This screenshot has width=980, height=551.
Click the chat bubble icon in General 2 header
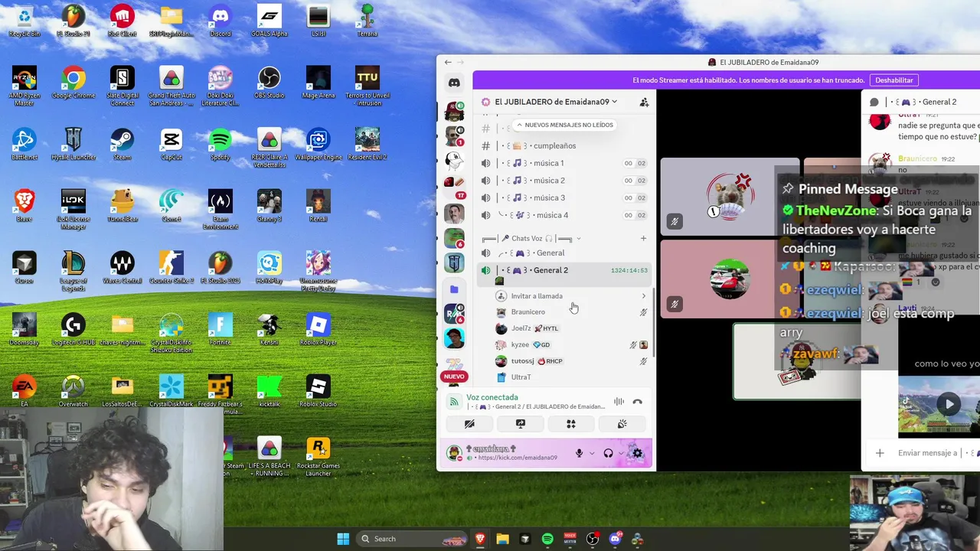tap(874, 102)
